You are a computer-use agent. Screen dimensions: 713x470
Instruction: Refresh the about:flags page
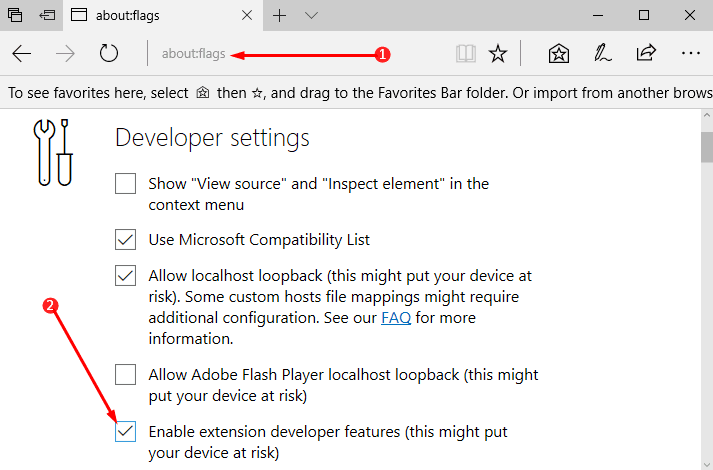coord(109,54)
